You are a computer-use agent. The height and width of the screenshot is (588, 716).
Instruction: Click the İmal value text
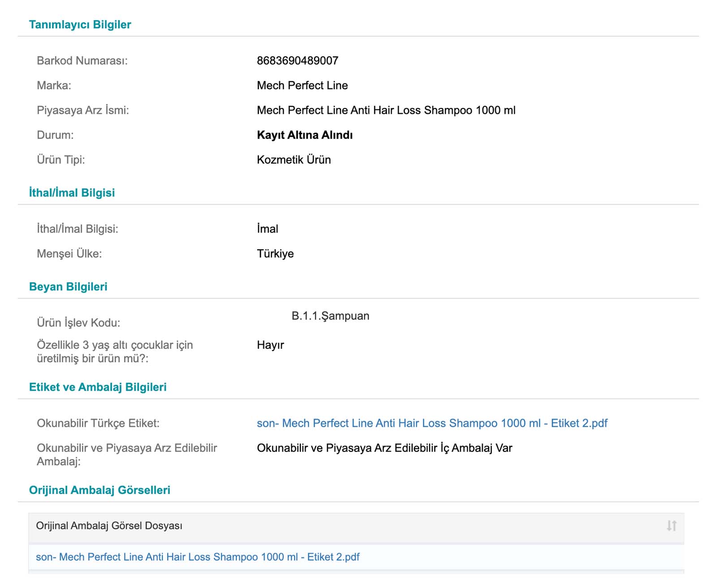[267, 229]
